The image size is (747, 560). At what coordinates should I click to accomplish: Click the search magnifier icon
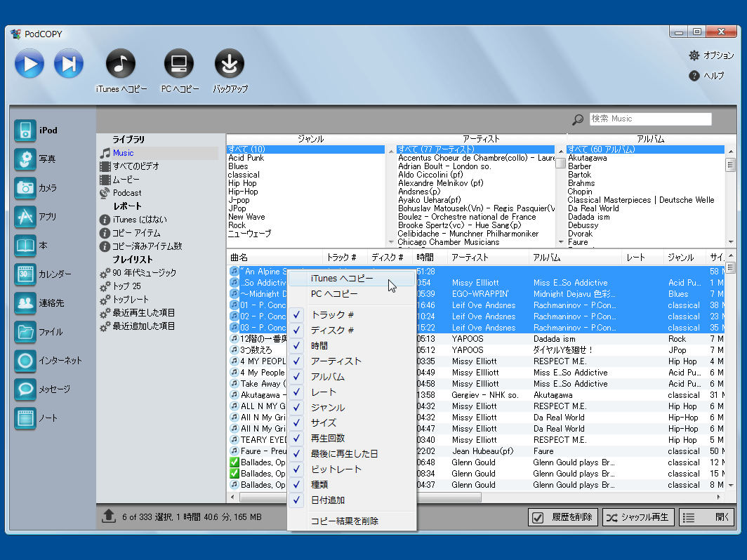coord(577,119)
